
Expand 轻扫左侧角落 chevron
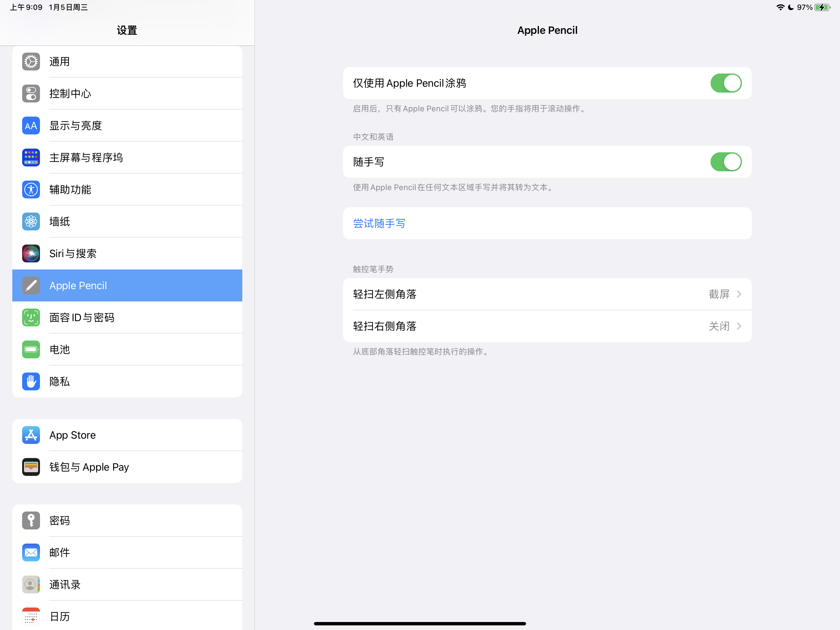(x=739, y=294)
